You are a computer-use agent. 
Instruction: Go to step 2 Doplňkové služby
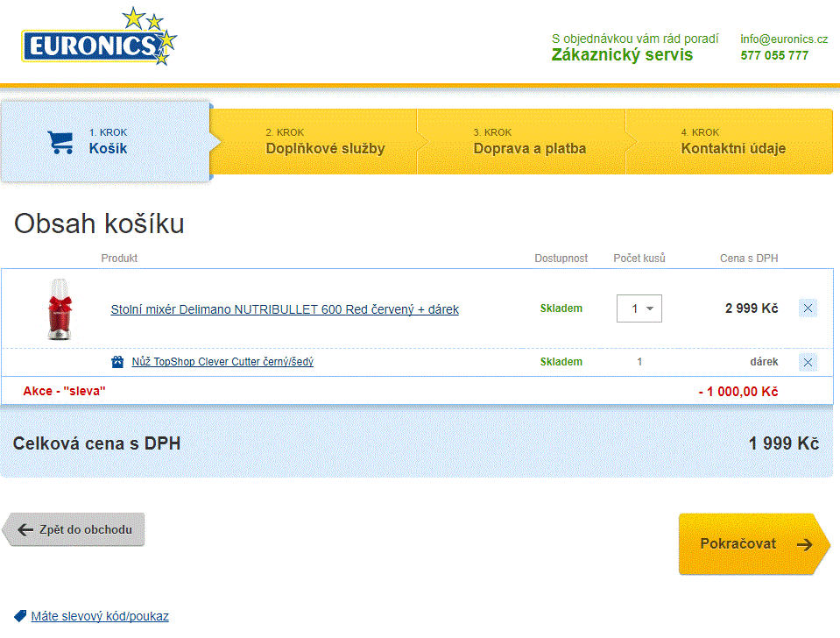314,142
